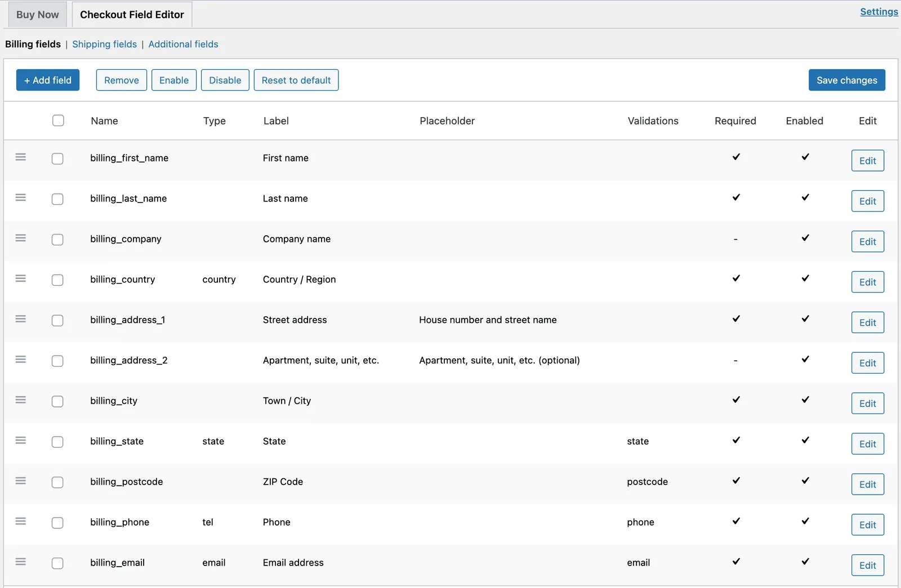
Task: Click drag handle for billing_phone row
Action: coord(21,522)
